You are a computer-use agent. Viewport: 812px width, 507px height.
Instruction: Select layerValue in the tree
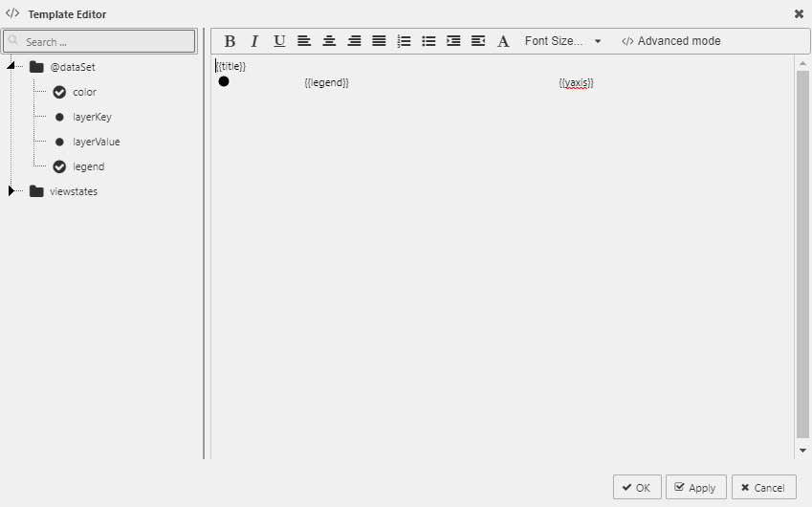(96, 142)
